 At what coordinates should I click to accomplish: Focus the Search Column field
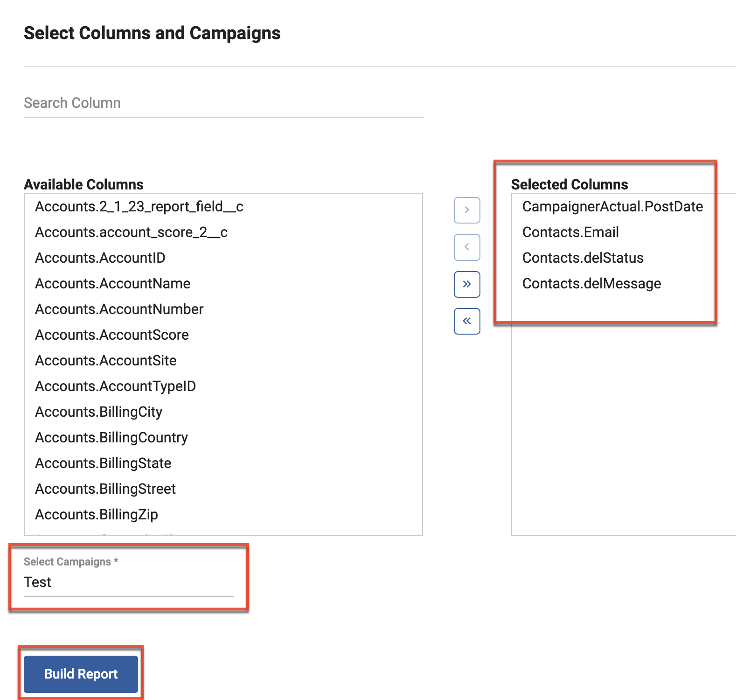click(223, 103)
